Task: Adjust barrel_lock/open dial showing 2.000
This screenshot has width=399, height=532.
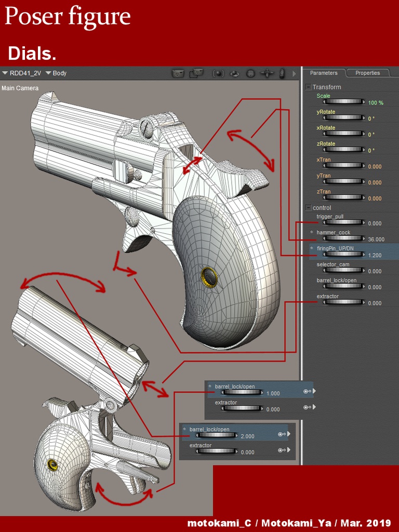Action: point(217,435)
